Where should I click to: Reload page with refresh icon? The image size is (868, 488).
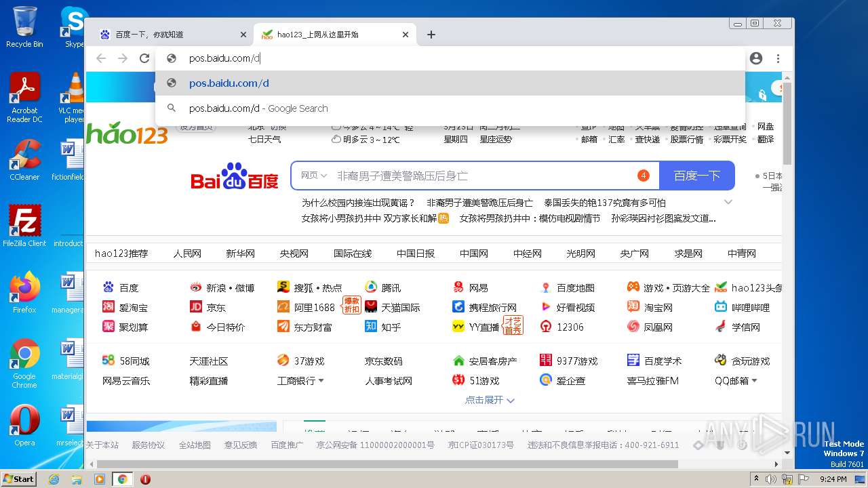(x=144, y=58)
